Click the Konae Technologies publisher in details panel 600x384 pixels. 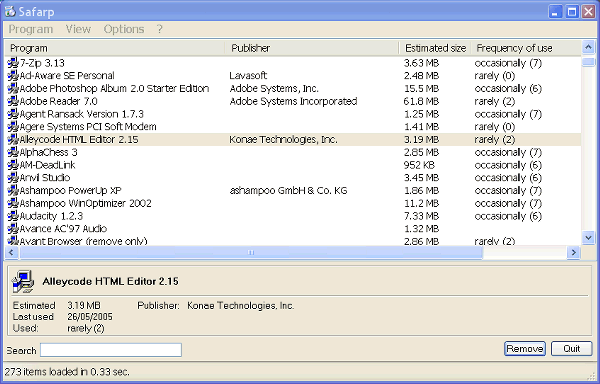pyautogui.click(x=241, y=306)
